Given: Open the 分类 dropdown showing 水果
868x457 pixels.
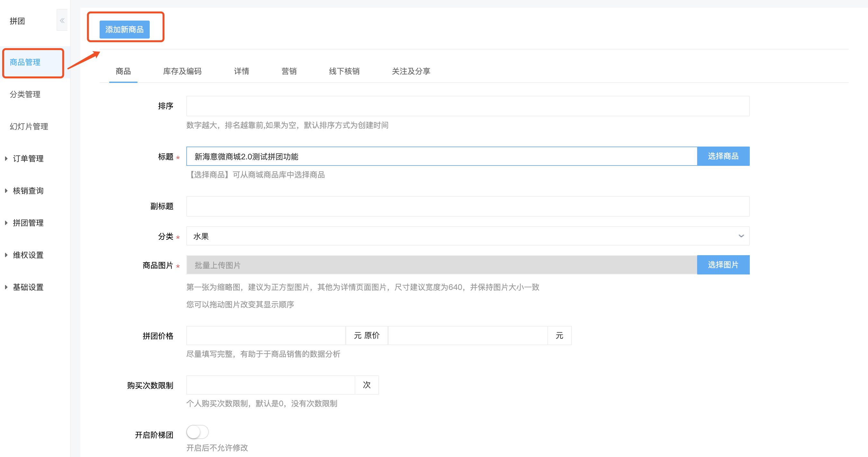Looking at the screenshot, I should click(x=468, y=236).
